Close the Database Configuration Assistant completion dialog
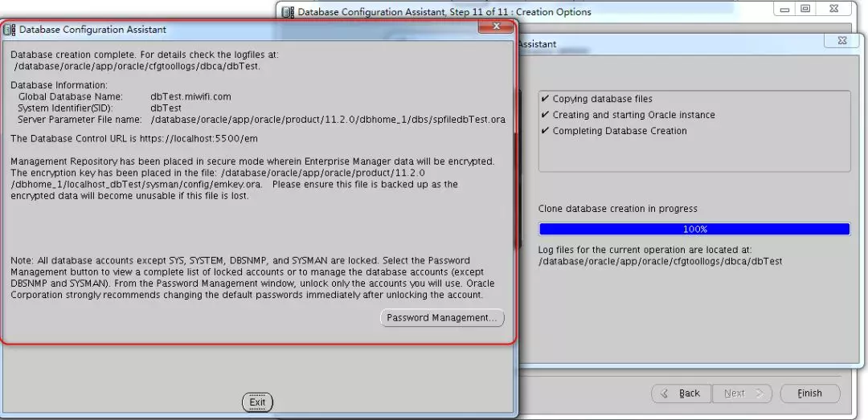This screenshot has width=868, height=420. tap(496, 26)
